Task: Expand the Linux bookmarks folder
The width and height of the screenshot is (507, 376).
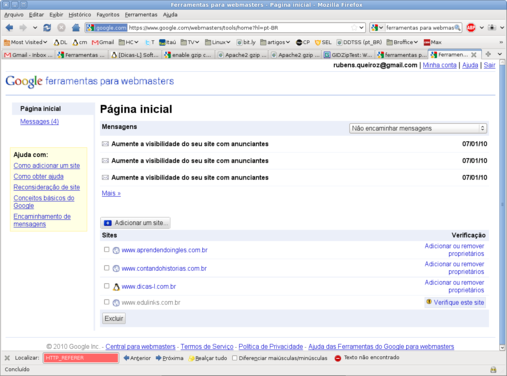Action: [217, 42]
